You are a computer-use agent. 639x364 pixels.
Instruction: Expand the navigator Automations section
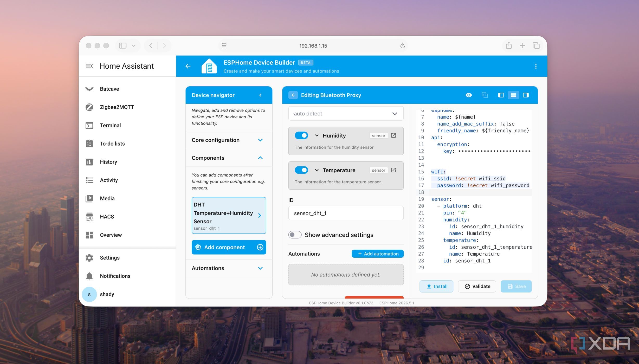tap(229, 268)
